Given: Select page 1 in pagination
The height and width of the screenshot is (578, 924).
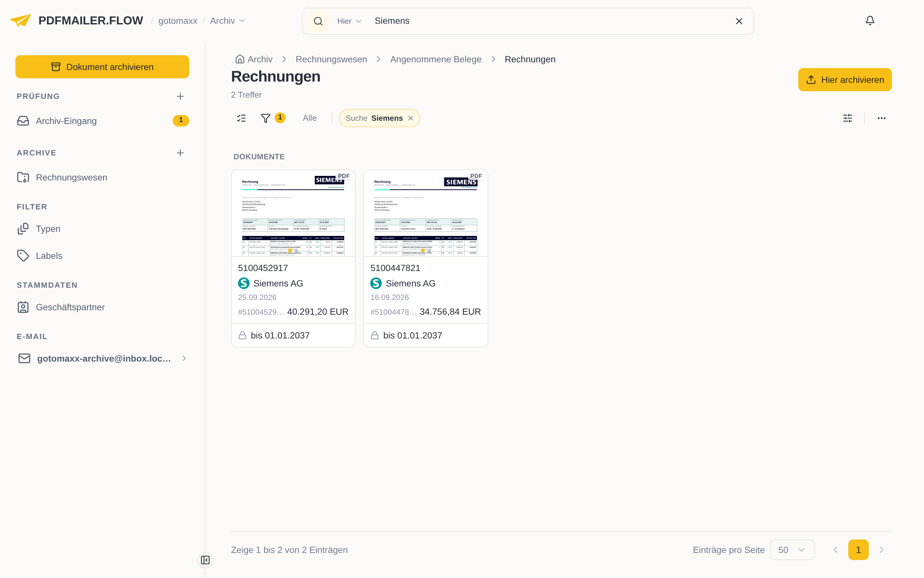Looking at the screenshot, I should (x=858, y=550).
